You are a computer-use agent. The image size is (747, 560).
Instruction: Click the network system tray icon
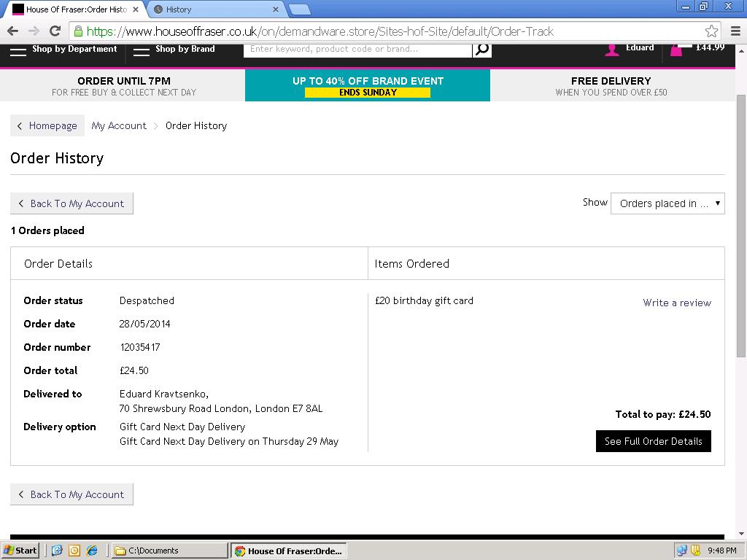(682, 551)
